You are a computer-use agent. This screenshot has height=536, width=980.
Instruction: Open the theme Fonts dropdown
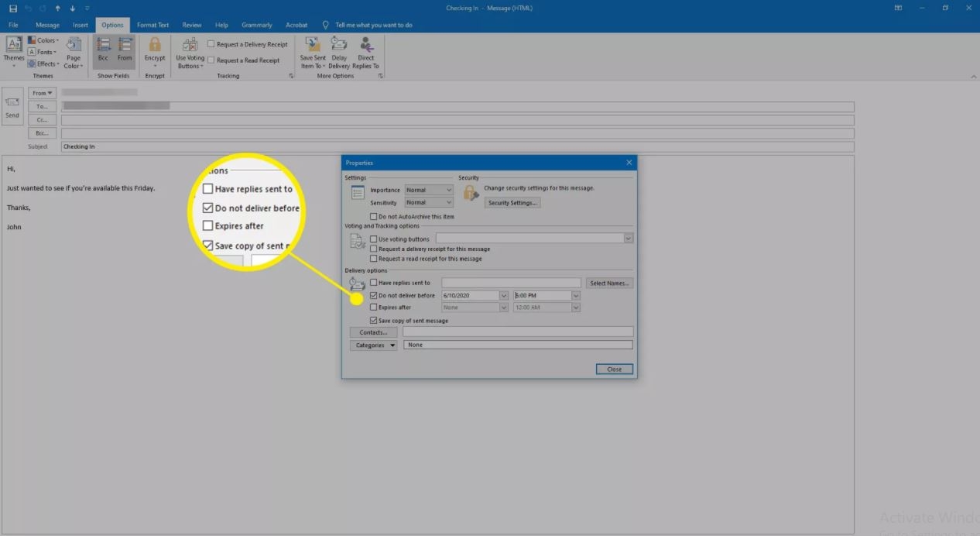[x=42, y=52]
